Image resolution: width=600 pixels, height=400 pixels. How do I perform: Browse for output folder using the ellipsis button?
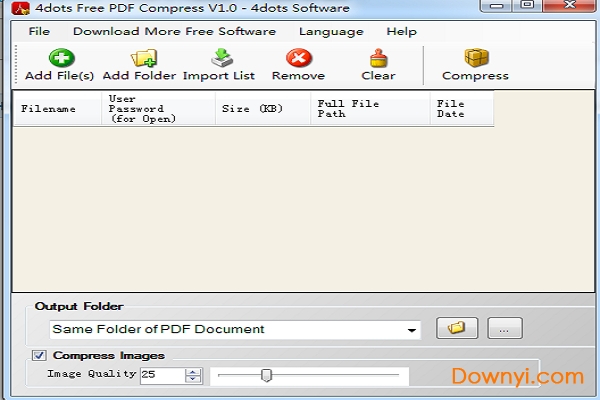pos(505,328)
